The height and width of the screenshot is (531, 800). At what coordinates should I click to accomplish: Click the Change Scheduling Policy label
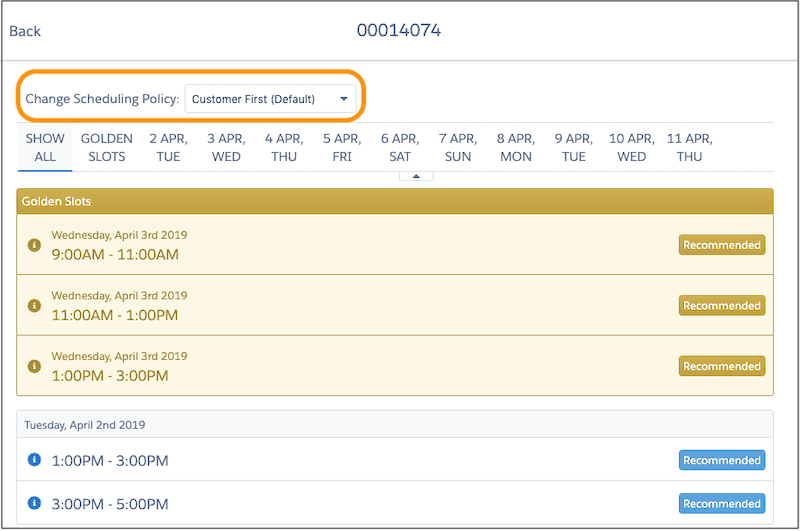coord(102,99)
